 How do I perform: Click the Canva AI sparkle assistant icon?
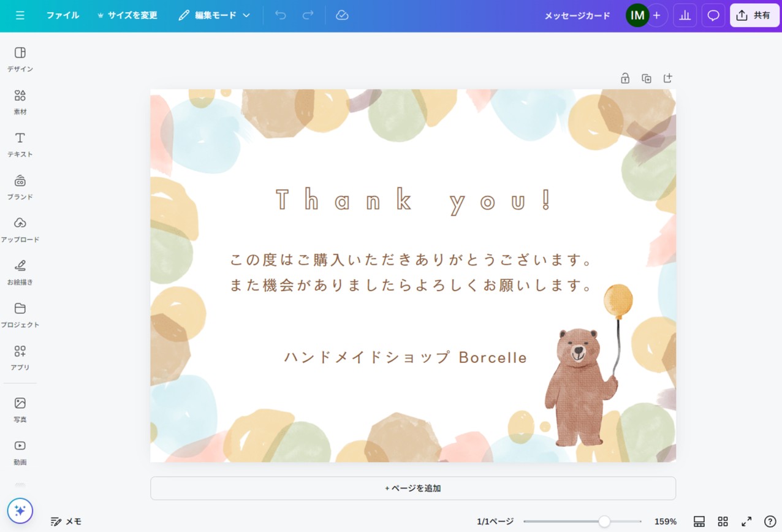coord(21,511)
